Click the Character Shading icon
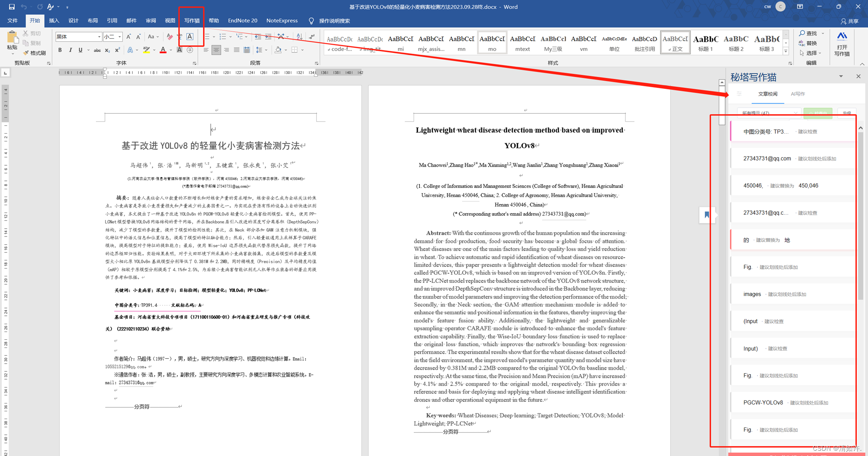This screenshot has height=456, width=868. (x=179, y=50)
